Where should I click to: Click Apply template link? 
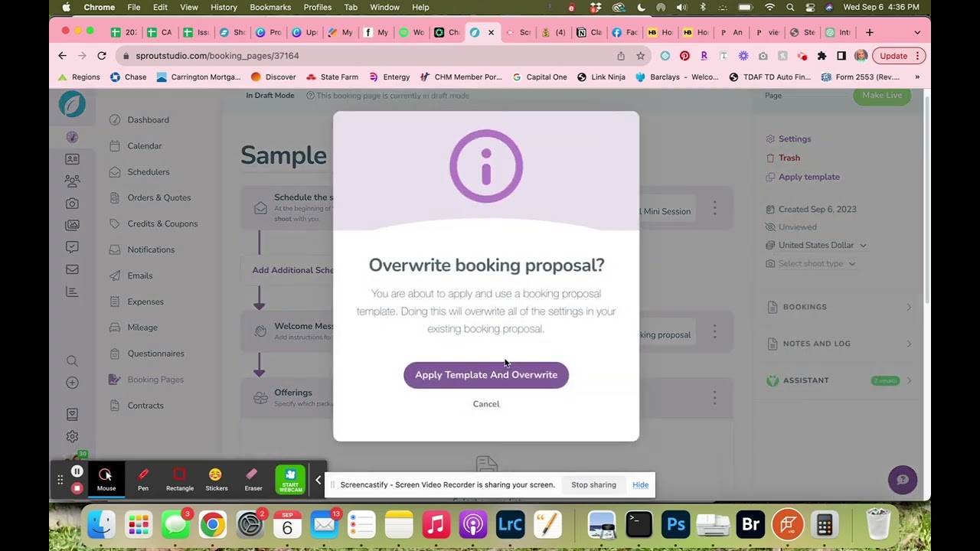(808, 177)
